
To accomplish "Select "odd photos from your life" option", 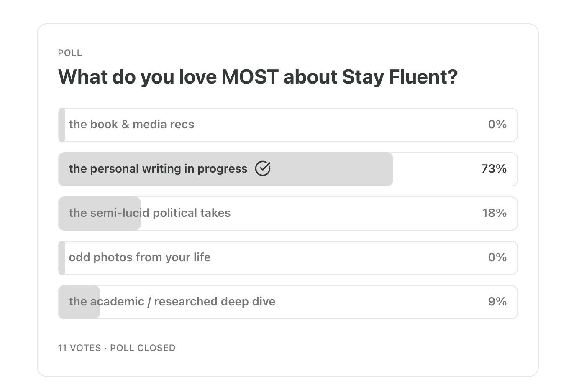I will (139, 257).
